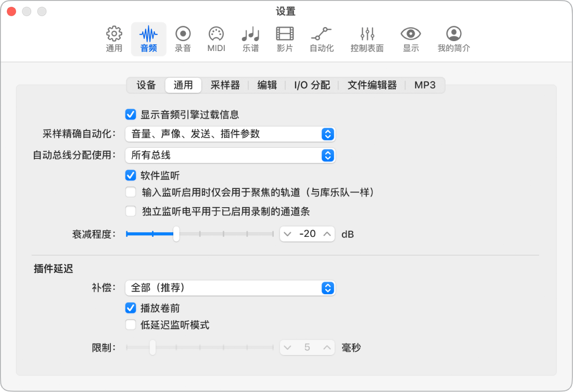This screenshot has height=392, width=573.
Task: Open MIDI settings via the MIDI icon
Action: click(216, 36)
